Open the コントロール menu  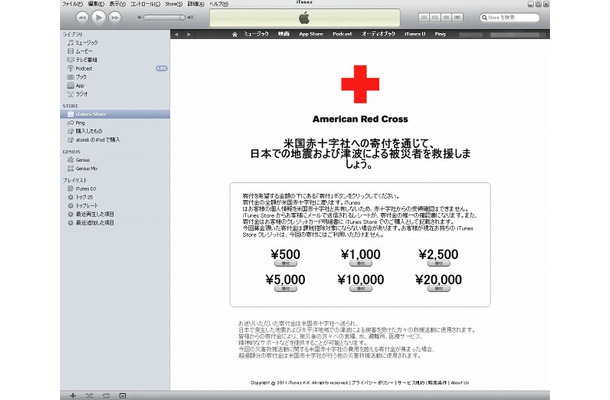point(145,4)
